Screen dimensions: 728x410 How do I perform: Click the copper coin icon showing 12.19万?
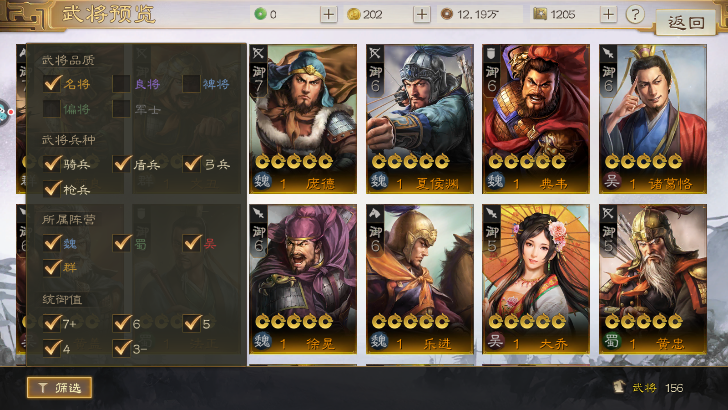[446, 14]
